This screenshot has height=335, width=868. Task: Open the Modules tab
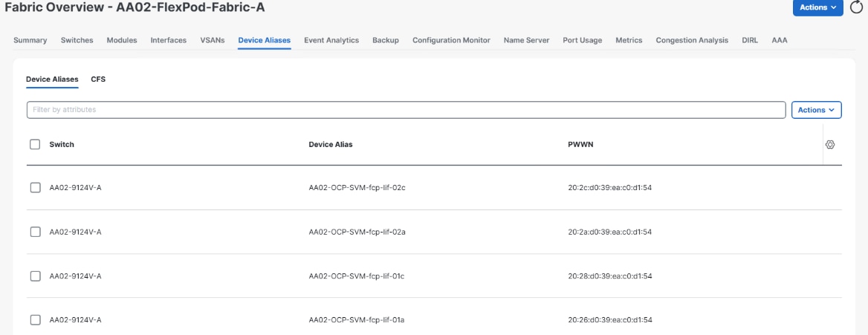pos(122,40)
